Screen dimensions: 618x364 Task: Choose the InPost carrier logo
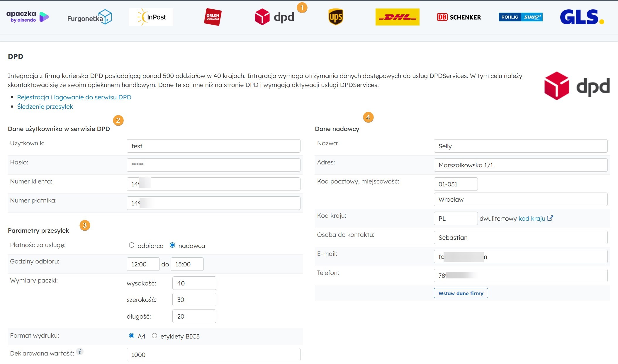click(151, 17)
